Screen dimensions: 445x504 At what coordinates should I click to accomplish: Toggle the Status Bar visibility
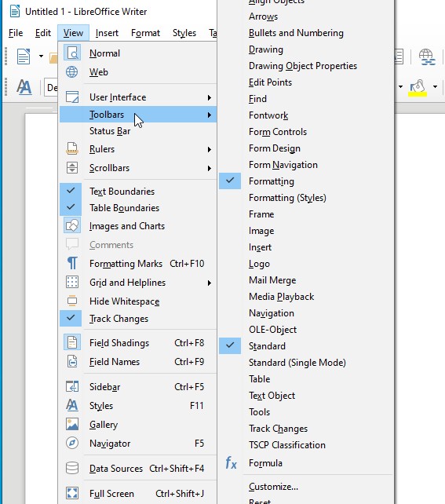point(138,131)
